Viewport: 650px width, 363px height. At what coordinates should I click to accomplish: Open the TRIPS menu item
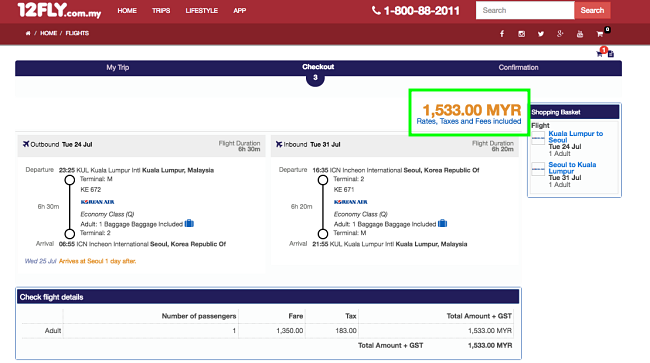(161, 11)
